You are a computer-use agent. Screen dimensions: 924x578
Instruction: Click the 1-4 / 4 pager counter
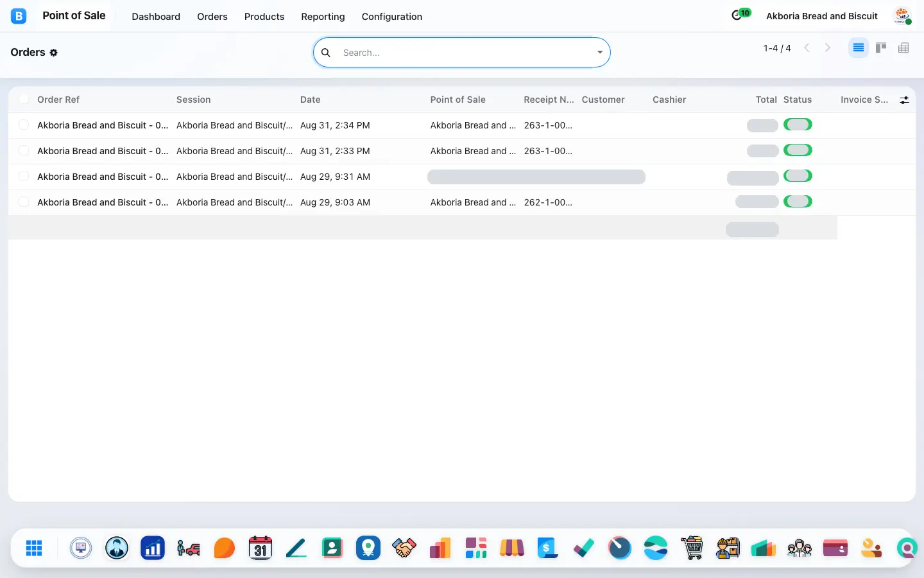point(777,48)
